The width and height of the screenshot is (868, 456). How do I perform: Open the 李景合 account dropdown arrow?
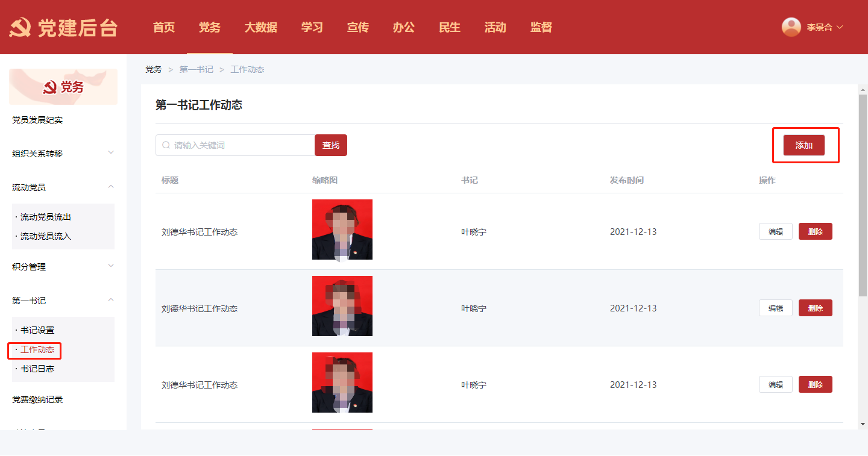click(840, 27)
